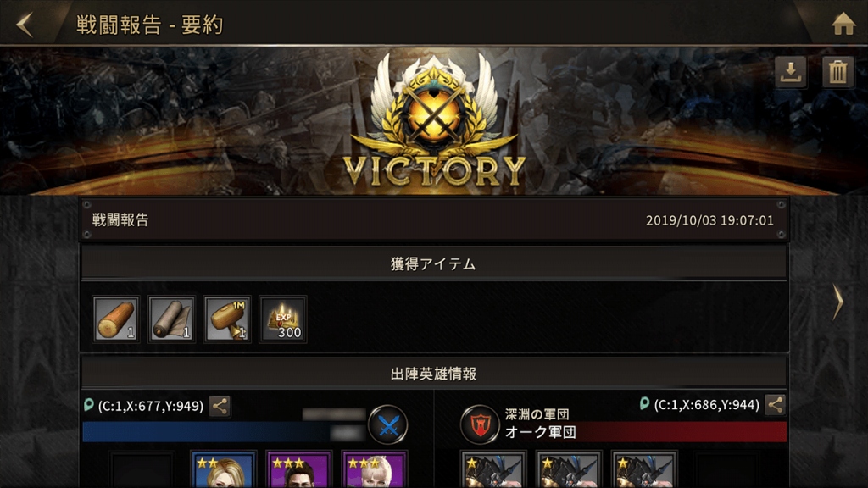Select the three-star dark-haired hero portrait
The image size is (868, 488).
(298, 470)
